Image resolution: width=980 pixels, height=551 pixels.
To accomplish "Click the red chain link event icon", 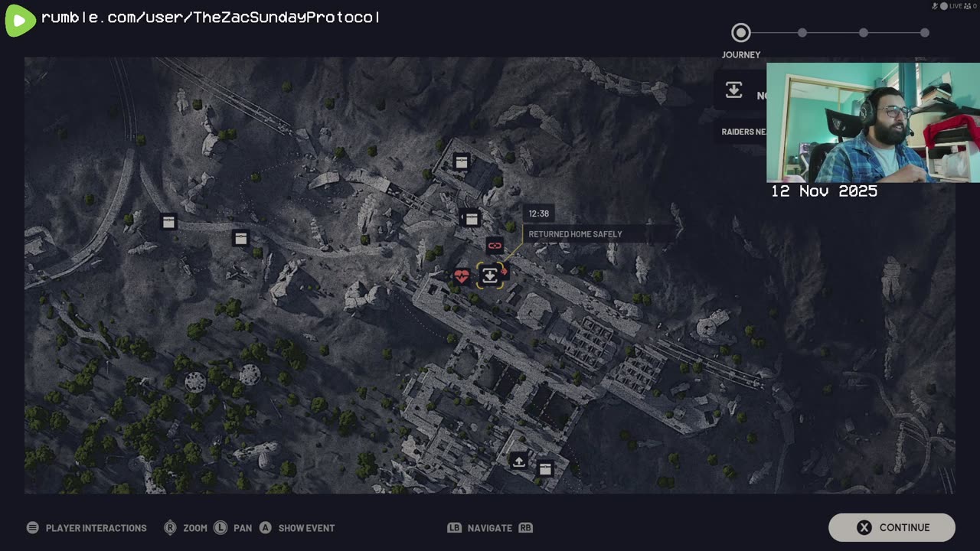I will point(495,246).
